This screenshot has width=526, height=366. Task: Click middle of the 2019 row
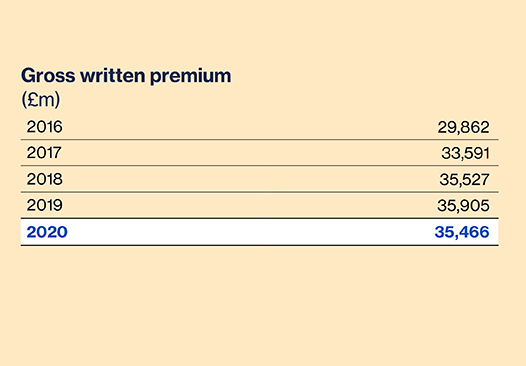[x=260, y=205]
